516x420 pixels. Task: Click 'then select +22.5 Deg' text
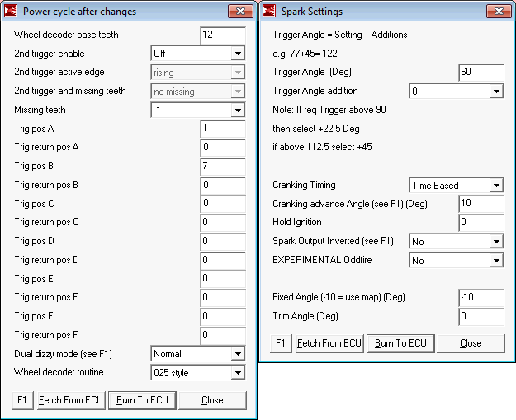click(x=316, y=129)
